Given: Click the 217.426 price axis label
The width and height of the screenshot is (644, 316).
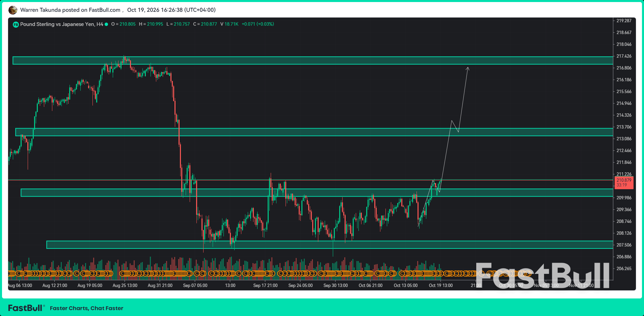Looking at the screenshot, I should [624, 56].
